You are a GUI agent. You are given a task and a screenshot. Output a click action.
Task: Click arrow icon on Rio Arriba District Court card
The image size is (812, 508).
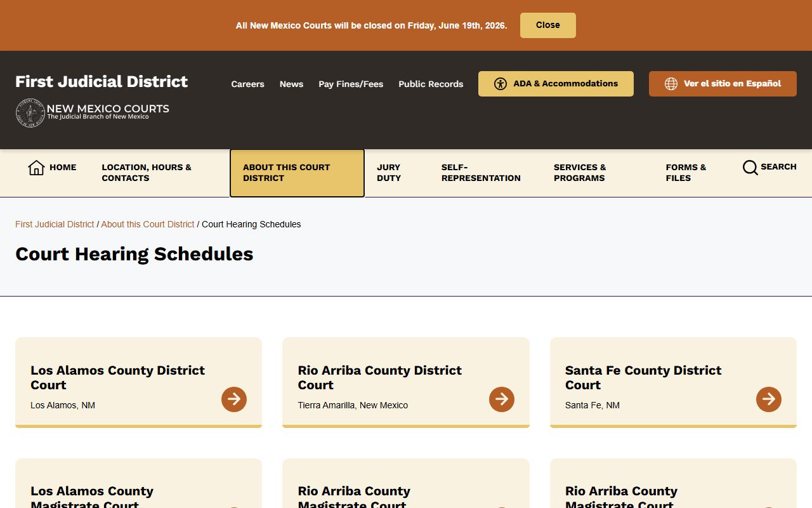point(502,399)
